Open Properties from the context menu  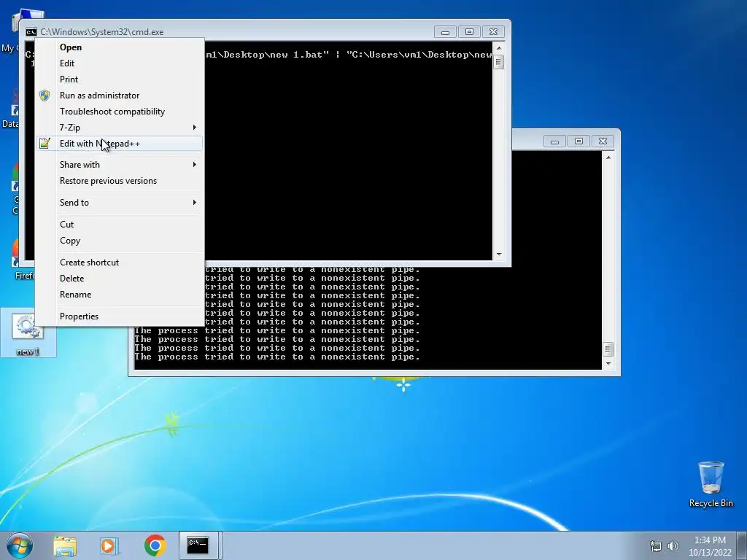pos(120,316)
